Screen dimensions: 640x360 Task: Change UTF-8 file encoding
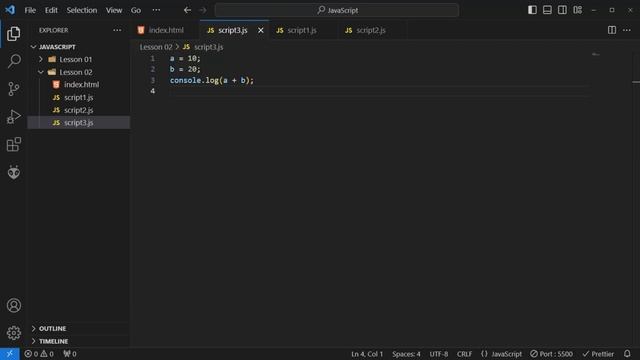[439, 354]
